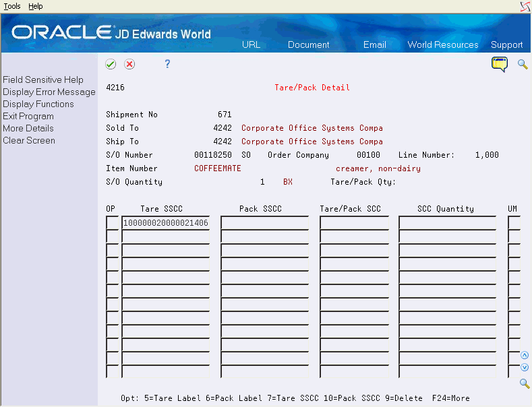Select Display Functions in the sidebar
This screenshot has width=532, height=407.
pos(38,104)
